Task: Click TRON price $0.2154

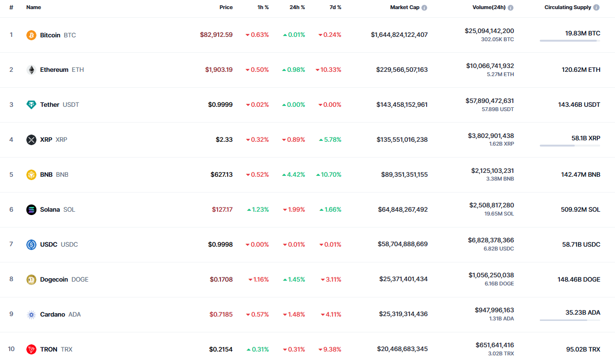Action: (x=221, y=350)
